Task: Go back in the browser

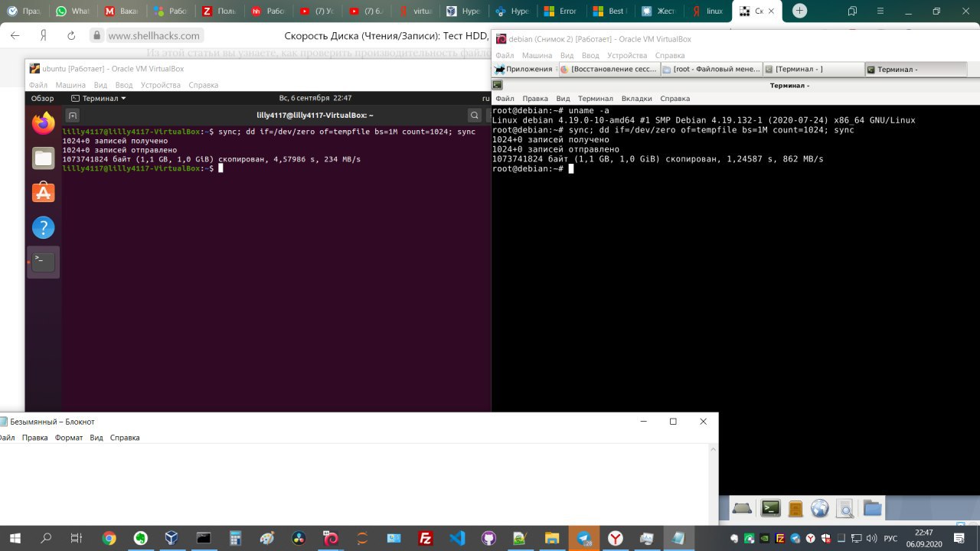Action: [x=15, y=35]
